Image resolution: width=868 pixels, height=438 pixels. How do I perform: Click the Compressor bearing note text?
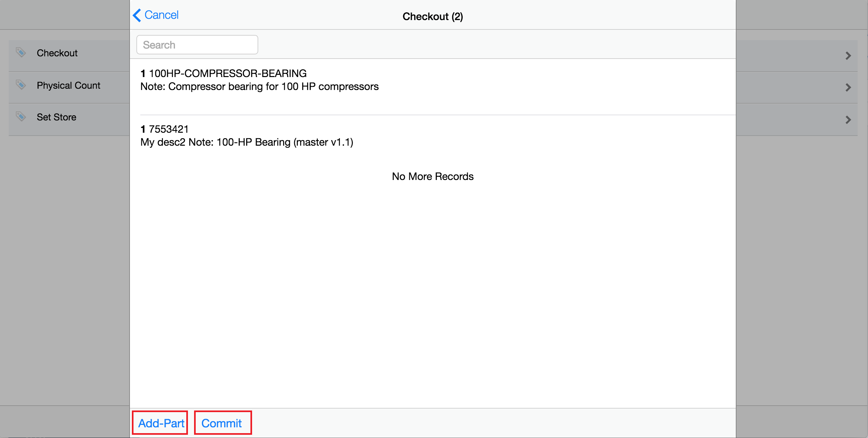pyautogui.click(x=260, y=86)
